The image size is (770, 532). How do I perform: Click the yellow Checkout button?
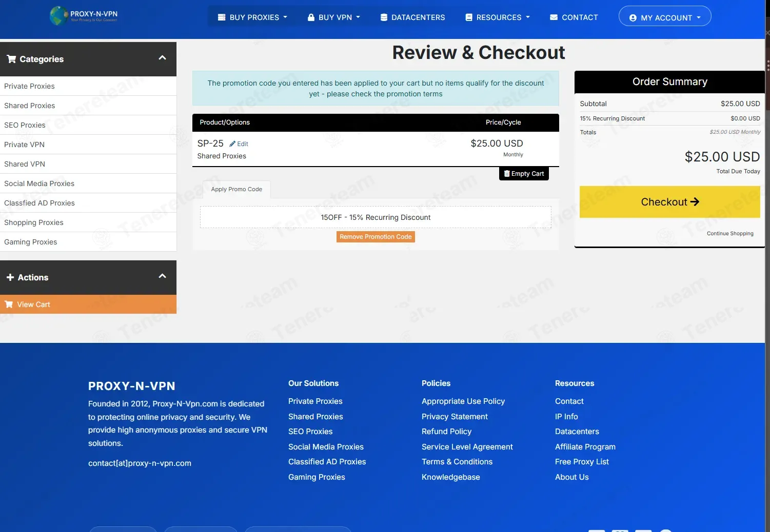670,202
